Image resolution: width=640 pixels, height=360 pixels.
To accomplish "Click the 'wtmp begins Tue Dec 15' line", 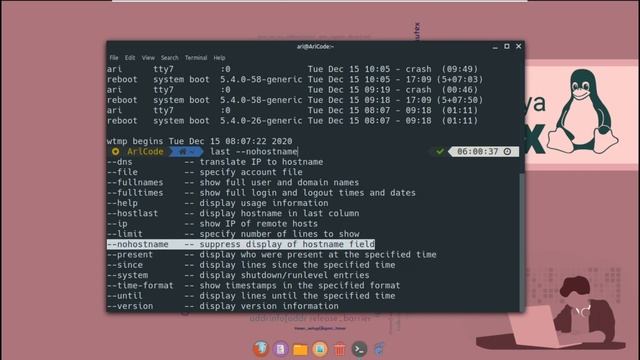I will coord(200,141).
